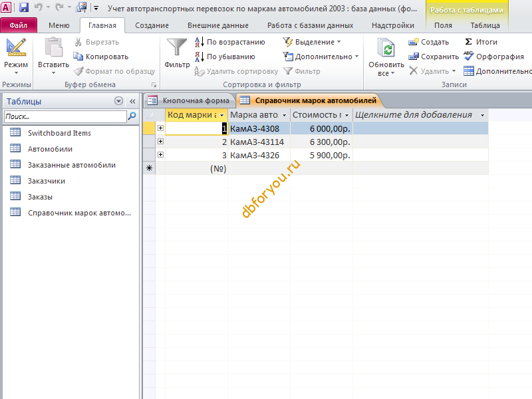
Task: Click the Удалить record icon
Action: tap(413, 71)
